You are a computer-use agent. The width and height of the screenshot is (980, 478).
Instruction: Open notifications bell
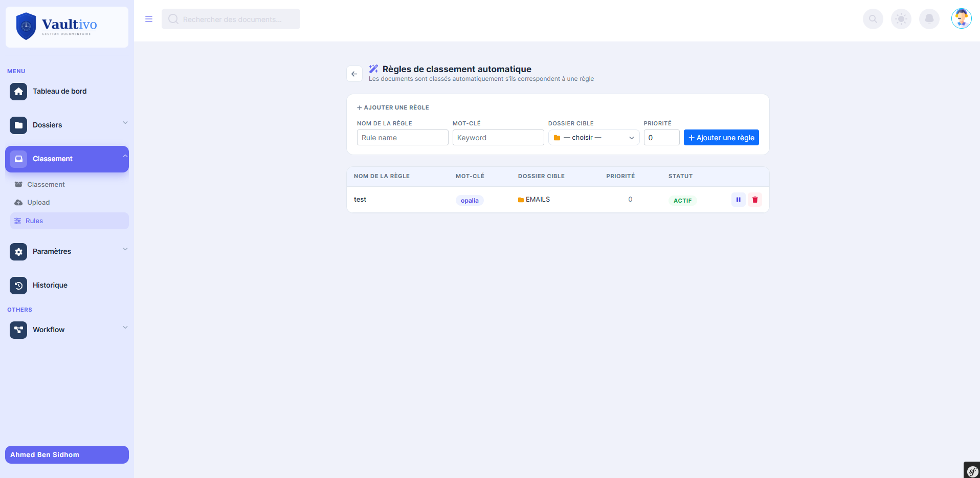[x=929, y=19]
